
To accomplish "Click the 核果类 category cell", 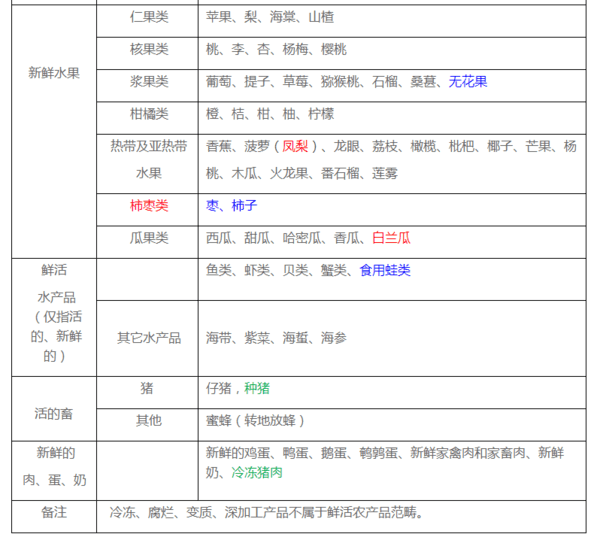I will tap(149, 50).
